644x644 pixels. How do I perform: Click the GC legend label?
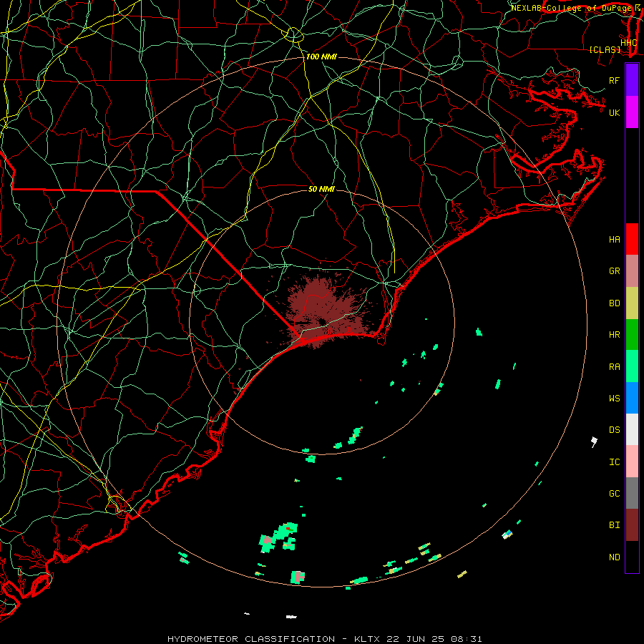coord(615,493)
